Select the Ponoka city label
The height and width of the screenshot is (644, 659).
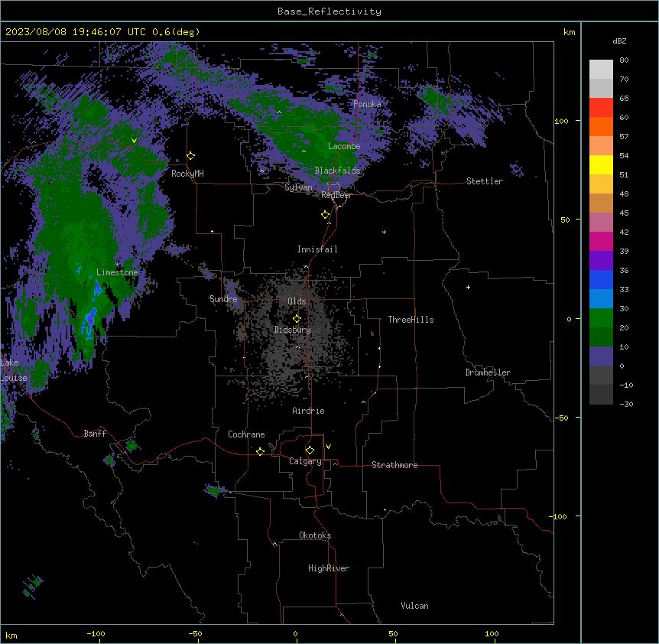coord(367,104)
